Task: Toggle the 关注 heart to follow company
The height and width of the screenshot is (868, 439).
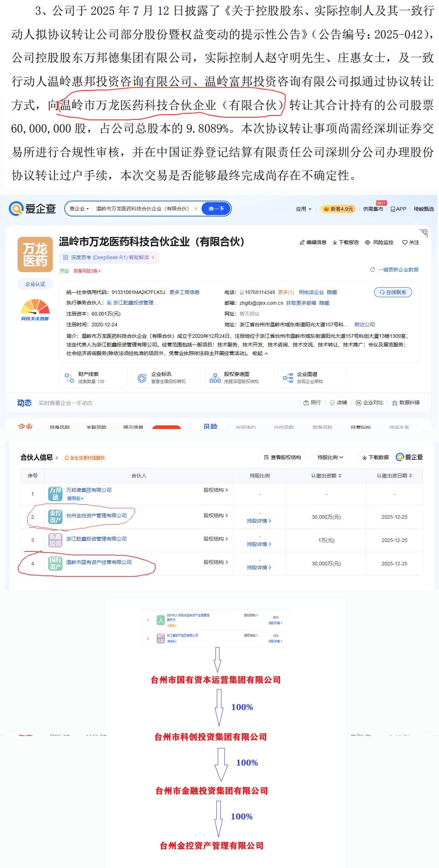Action: pos(405,242)
